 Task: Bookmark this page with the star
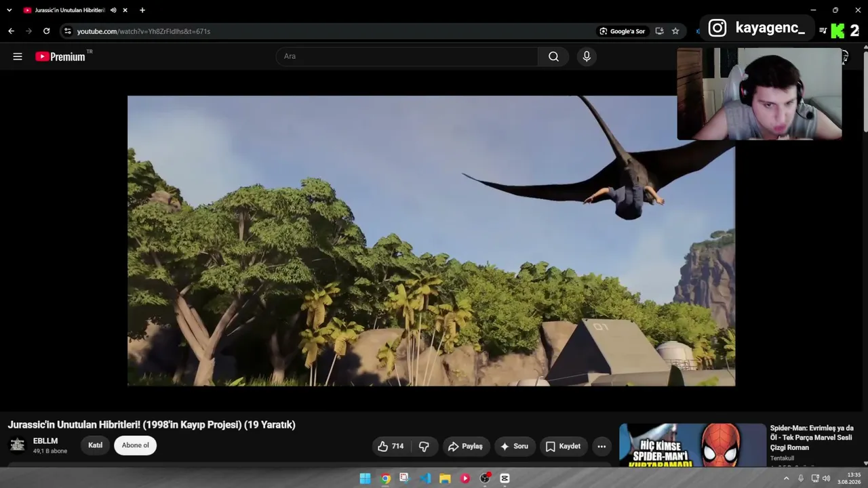click(675, 31)
